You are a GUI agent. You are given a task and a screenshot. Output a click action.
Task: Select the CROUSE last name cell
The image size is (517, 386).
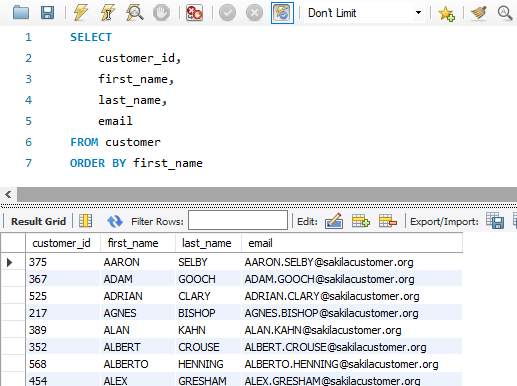click(x=208, y=347)
